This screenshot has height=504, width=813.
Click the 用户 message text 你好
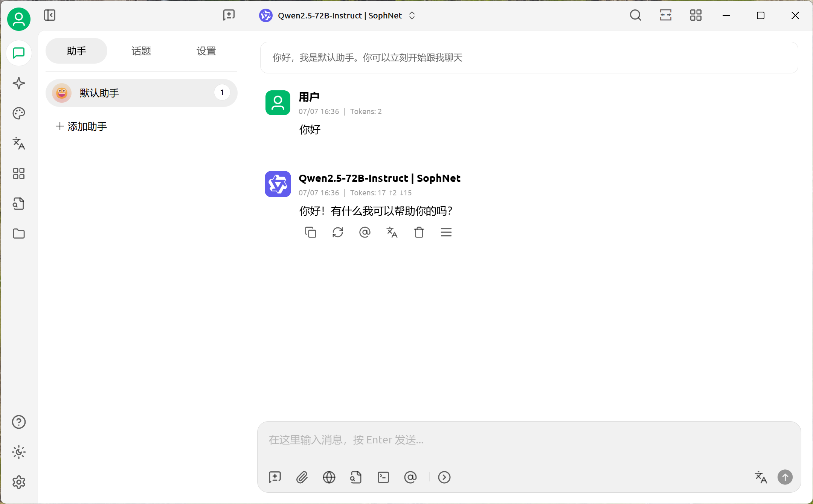(x=310, y=130)
